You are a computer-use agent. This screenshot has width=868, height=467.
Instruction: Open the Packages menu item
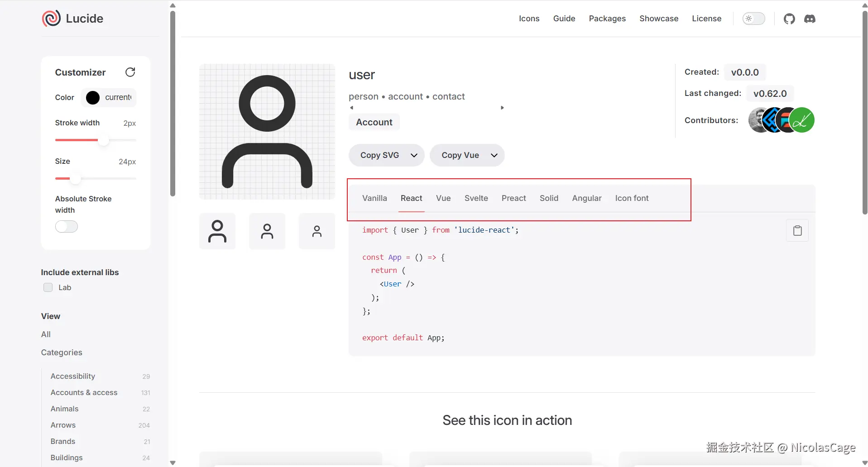click(x=607, y=19)
